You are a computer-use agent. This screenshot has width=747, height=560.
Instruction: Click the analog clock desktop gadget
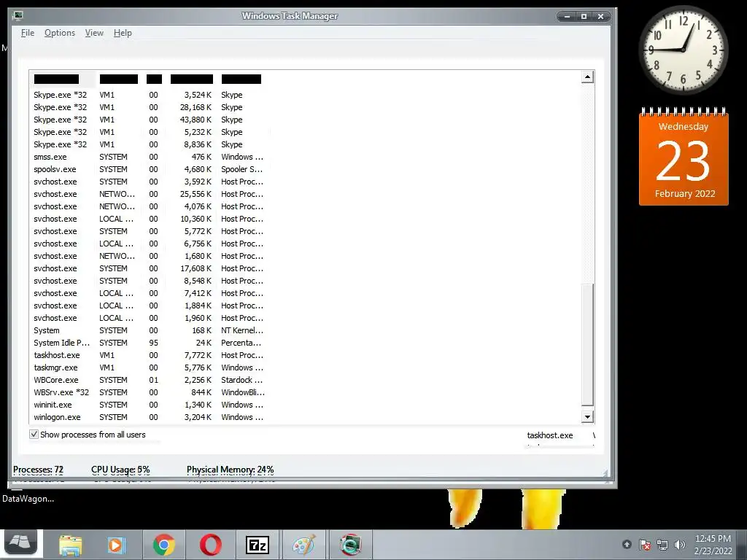683,50
